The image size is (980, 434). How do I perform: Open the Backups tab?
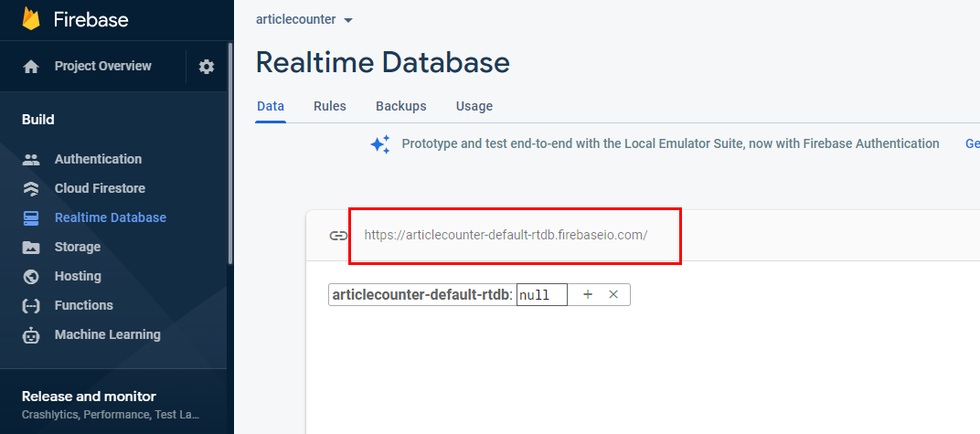coord(400,106)
